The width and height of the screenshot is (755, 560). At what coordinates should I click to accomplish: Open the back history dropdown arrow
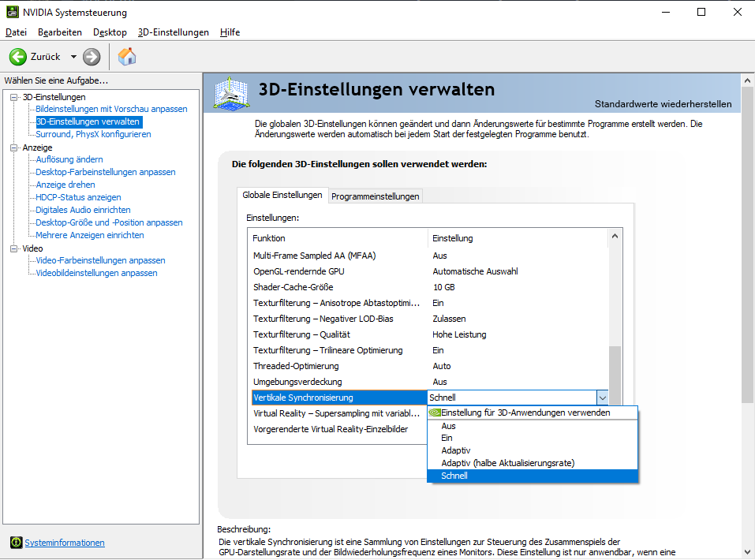point(73,57)
